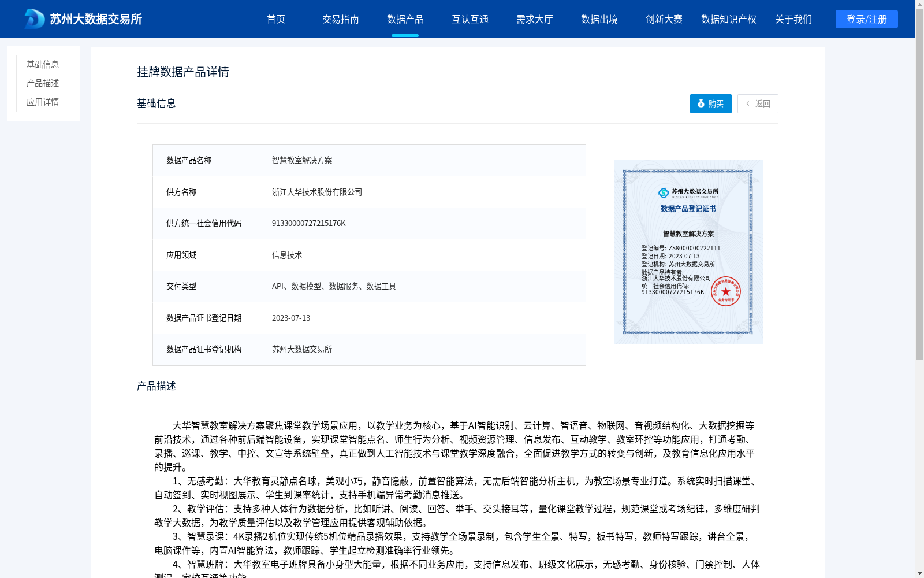Click the 购买 button

pyautogui.click(x=711, y=103)
